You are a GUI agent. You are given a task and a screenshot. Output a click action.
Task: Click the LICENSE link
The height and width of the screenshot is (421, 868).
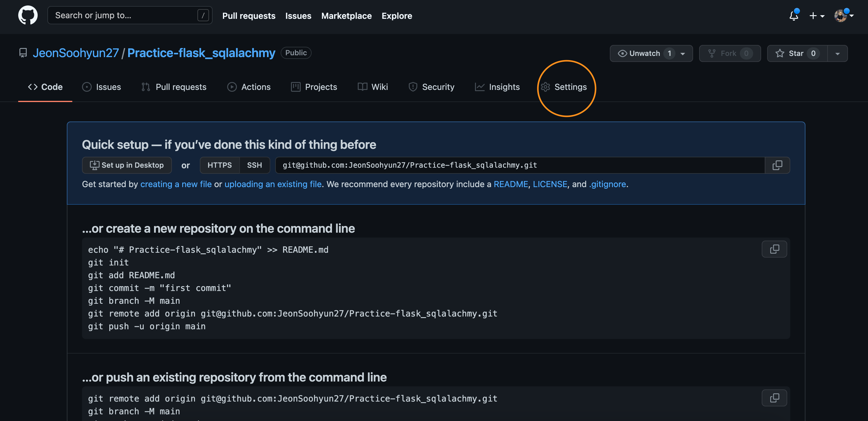tap(550, 184)
